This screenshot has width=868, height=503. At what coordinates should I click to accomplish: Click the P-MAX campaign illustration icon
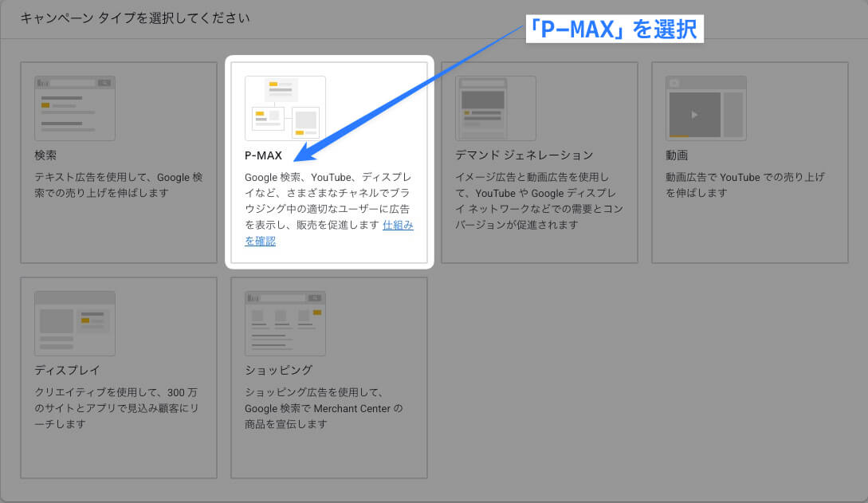285,108
